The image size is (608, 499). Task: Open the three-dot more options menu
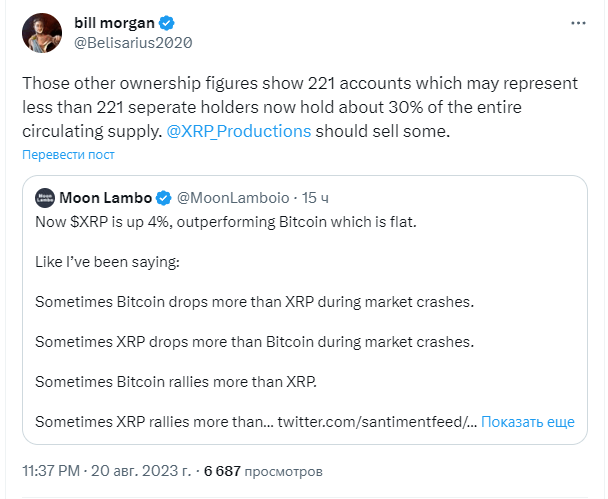578,23
